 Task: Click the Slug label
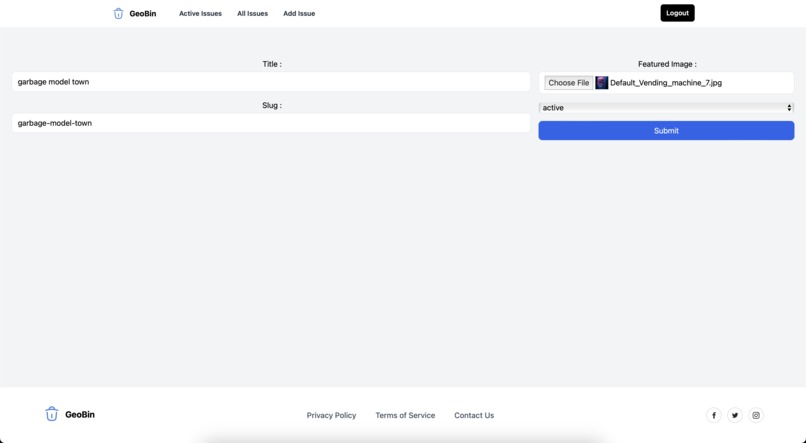click(272, 105)
